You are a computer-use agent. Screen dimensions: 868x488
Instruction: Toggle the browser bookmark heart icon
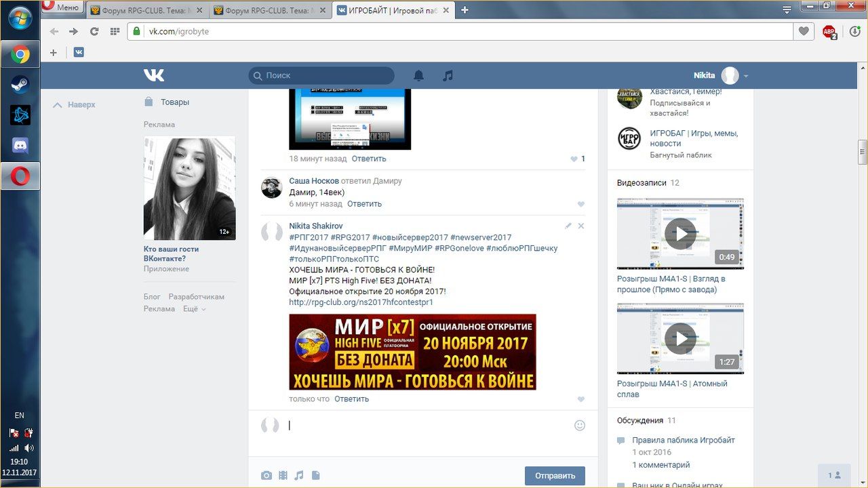[804, 31]
